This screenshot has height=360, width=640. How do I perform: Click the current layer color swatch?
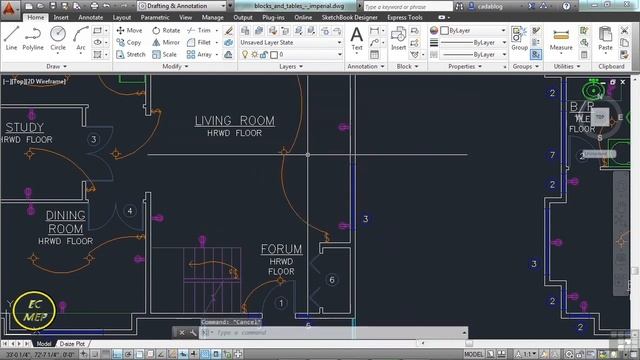click(274, 54)
